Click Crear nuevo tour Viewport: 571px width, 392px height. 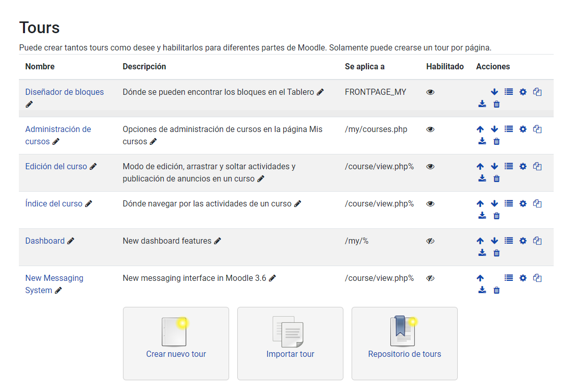click(x=176, y=343)
